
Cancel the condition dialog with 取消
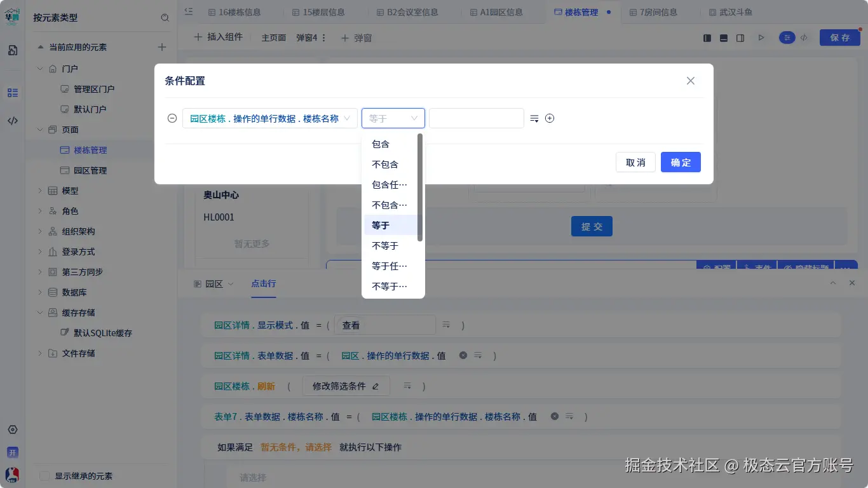click(635, 162)
